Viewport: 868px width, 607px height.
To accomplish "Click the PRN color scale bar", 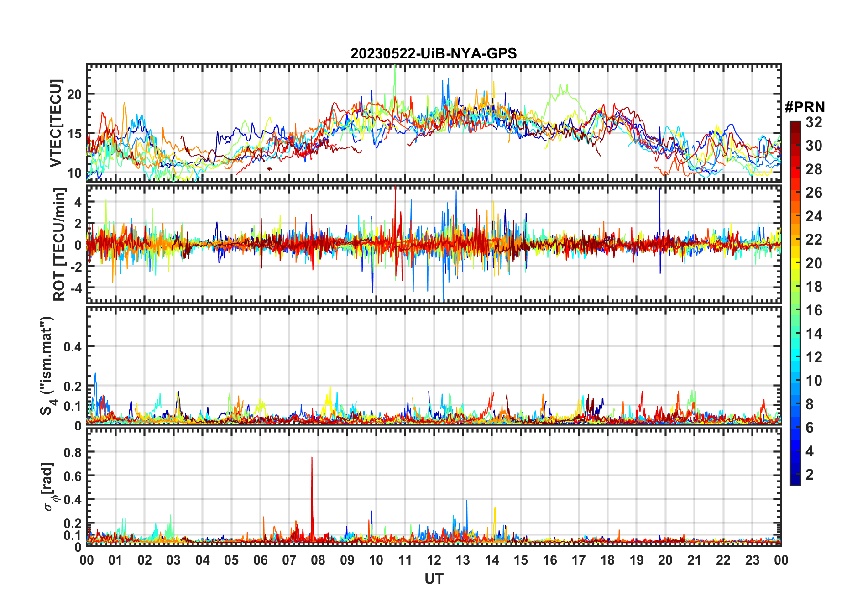I will coord(795,303).
